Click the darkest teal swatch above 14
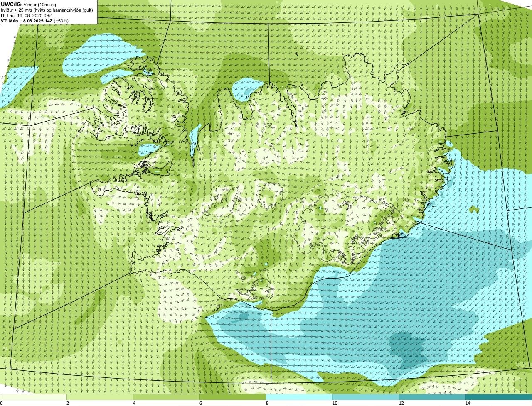The height and width of the screenshot is (406, 532). pyautogui.click(x=499, y=397)
